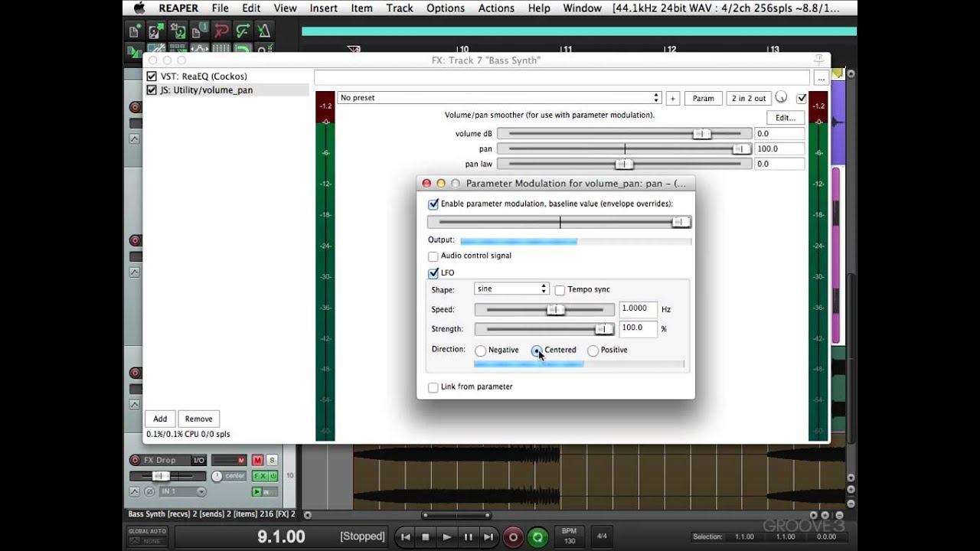Open the Insert menu
The height and width of the screenshot is (551, 980).
[x=324, y=8]
